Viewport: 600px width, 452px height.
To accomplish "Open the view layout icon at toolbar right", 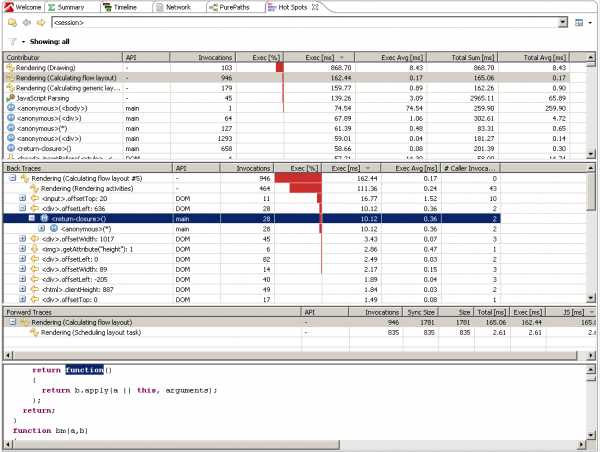I will pyautogui.click(x=580, y=21).
